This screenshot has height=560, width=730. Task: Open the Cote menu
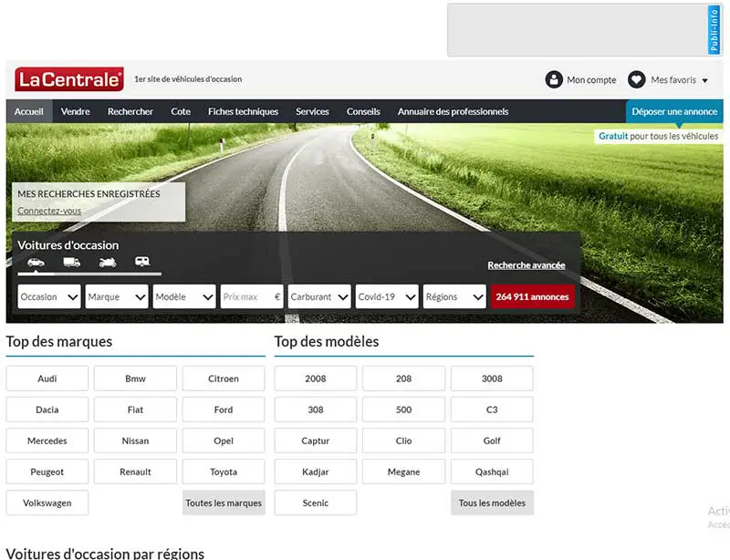click(181, 111)
